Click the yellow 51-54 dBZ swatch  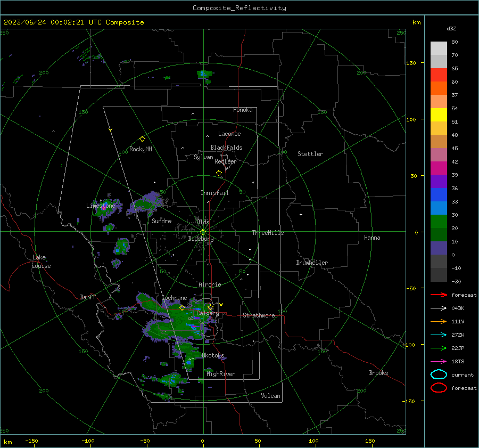439,115
